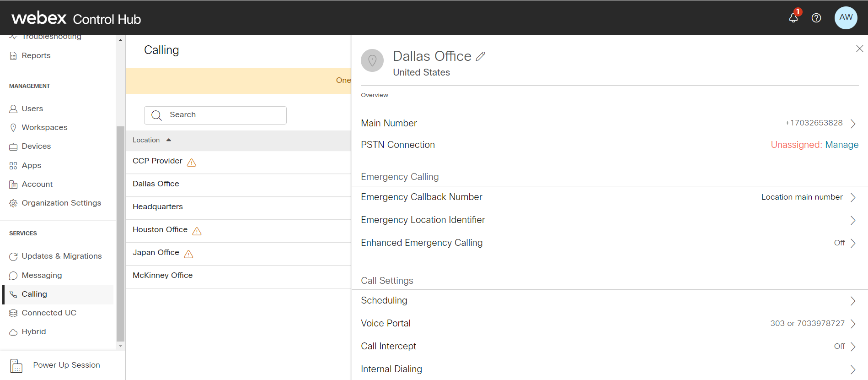Click the Workspaces pin icon in the sidebar

tap(13, 128)
